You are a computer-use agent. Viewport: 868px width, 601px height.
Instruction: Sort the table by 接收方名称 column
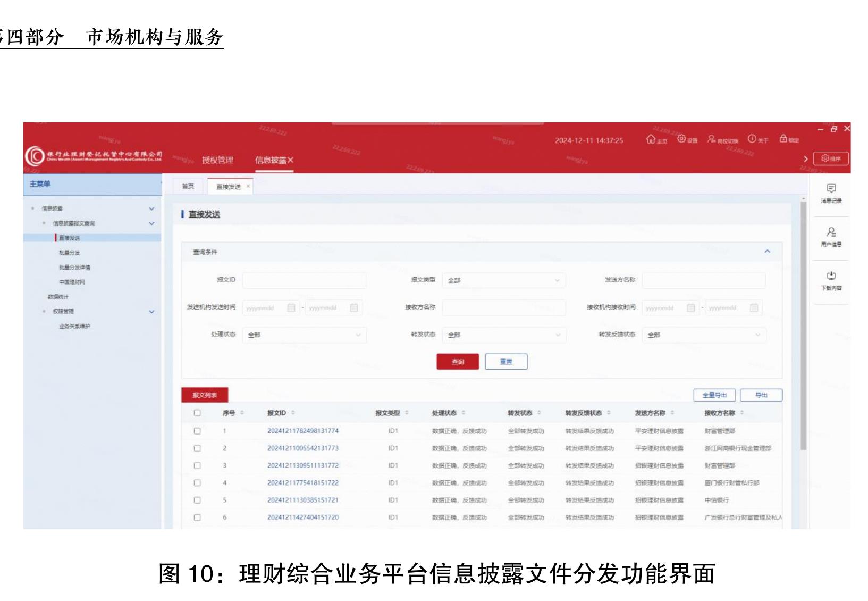(x=742, y=413)
